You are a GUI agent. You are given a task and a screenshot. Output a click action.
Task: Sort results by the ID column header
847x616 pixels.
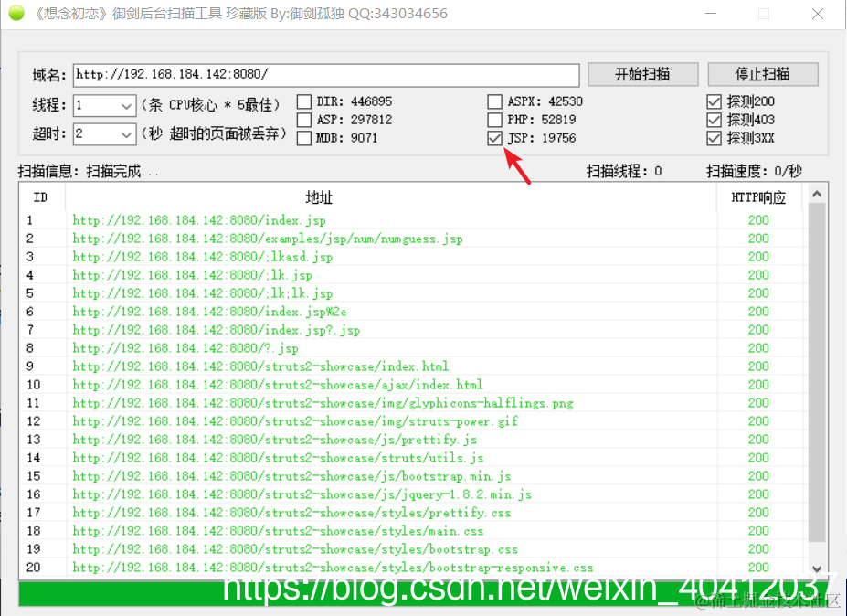tap(42, 197)
